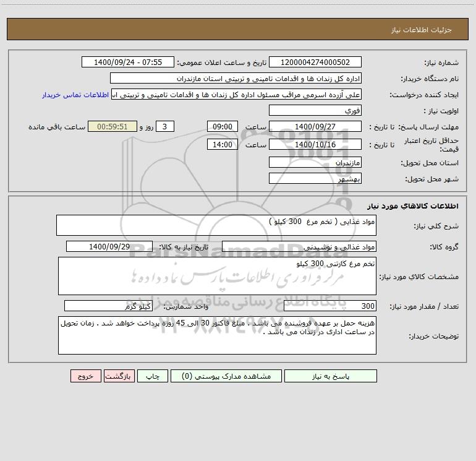Click the 'شماره نیاز:' label
Screen dimensions: 476x461
(441, 62)
